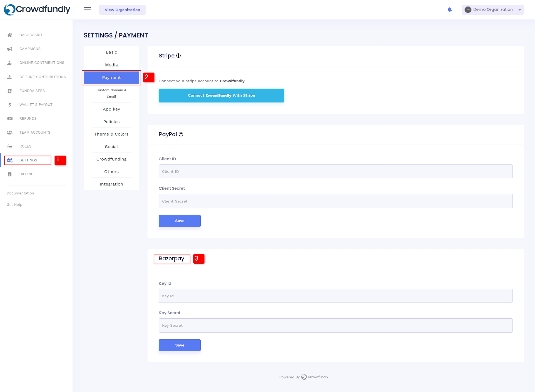Click the footer Crowdfundly logo link
Image resolution: width=535 pixels, height=392 pixels.
315,377
